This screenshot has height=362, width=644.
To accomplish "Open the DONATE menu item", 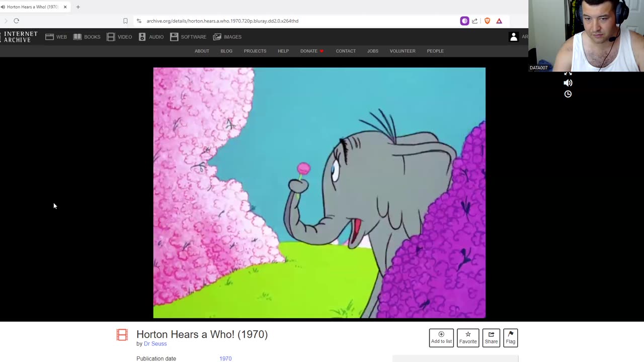I will (x=312, y=51).
